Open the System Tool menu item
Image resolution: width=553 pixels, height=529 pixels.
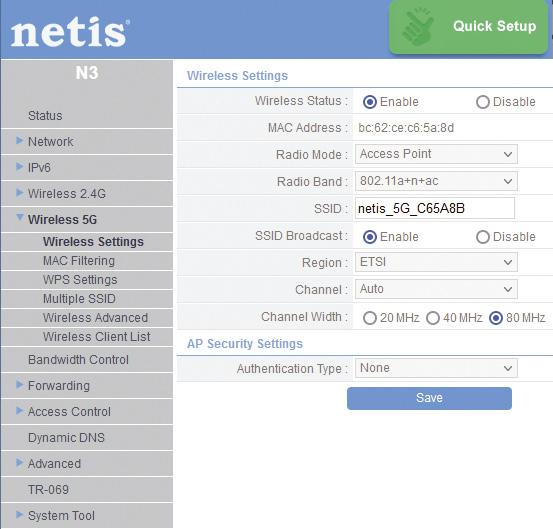(x=61, y=516)
